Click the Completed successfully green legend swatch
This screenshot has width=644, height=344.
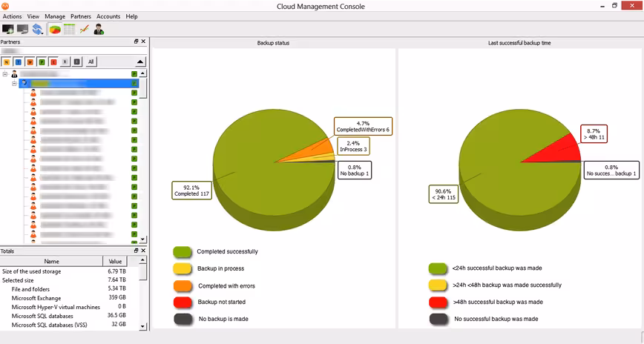coord(183,252)
